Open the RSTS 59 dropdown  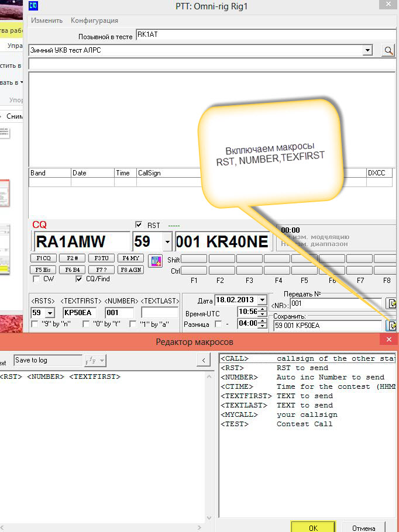50,313
